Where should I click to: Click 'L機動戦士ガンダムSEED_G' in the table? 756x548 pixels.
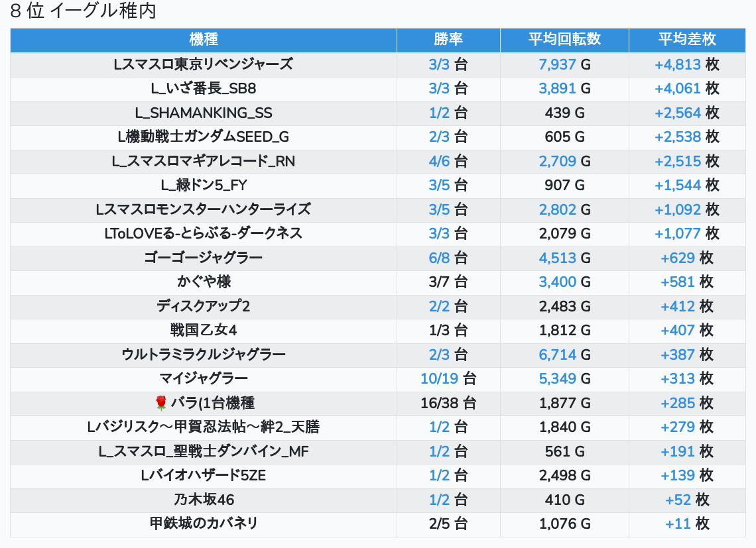(x=204, y=137)
